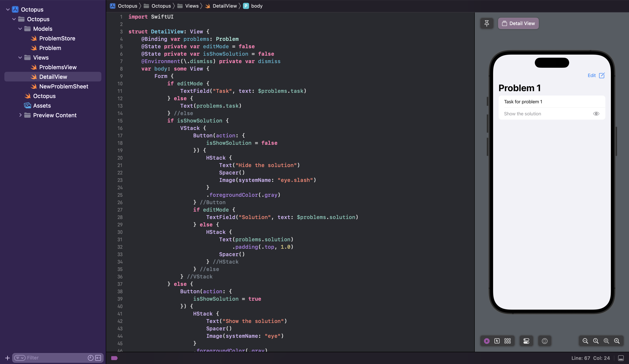Select the Models folder row
629x364 pixels.
pyautogui.click(x=42, y=29)
